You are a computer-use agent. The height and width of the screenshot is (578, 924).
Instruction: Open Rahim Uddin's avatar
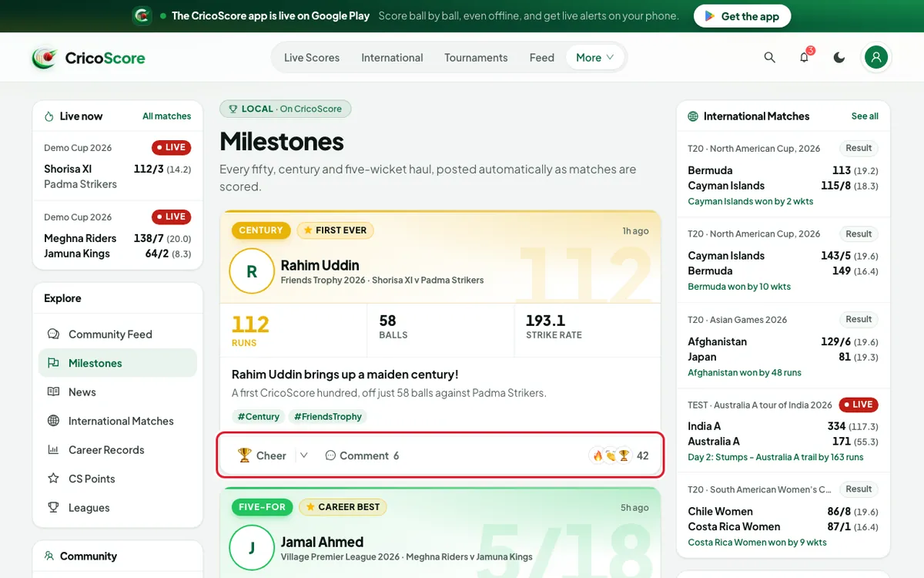pos(252,271)
